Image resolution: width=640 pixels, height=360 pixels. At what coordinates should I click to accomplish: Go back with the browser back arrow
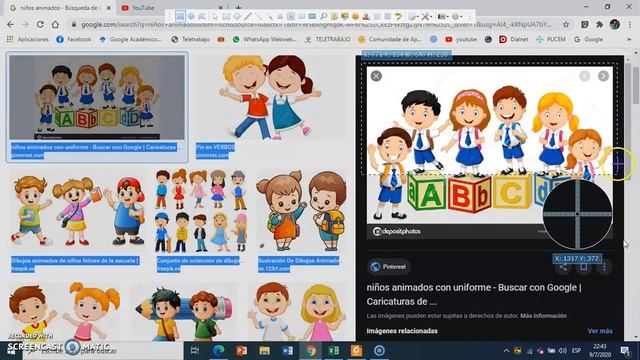tap(10, 24)
